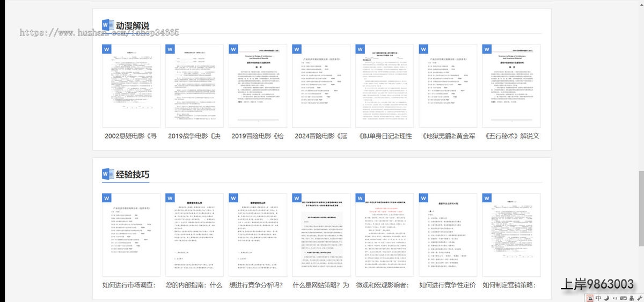Open the 您的内部指南 document preview thumbnail
Viewport: 644px width, 302px height.
[194, 235]
